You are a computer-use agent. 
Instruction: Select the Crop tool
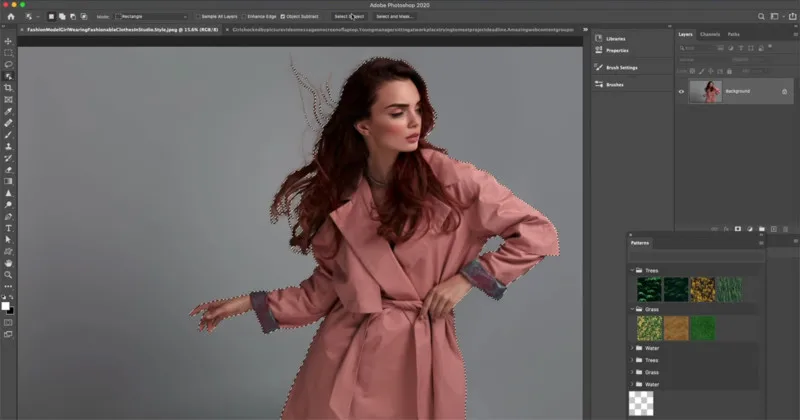[x=8, y=88]
